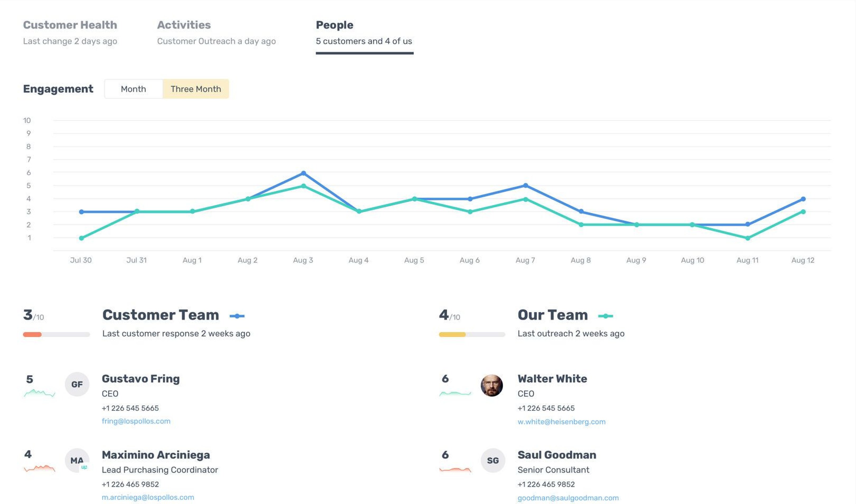This screenshot has height=504, width=856.
Task: Click Saul Goodman's SG avatar
Action: pos(493,460)
